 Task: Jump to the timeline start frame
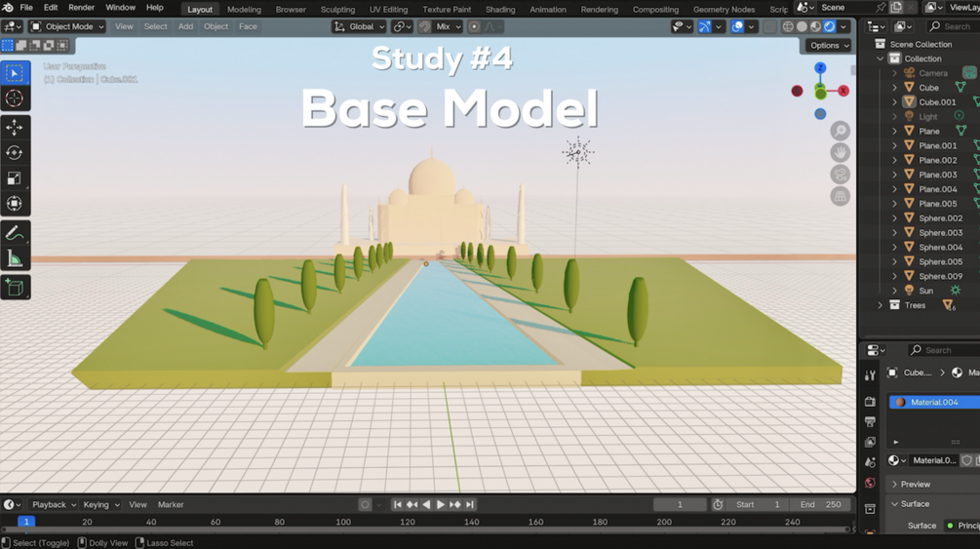(397, 504)
